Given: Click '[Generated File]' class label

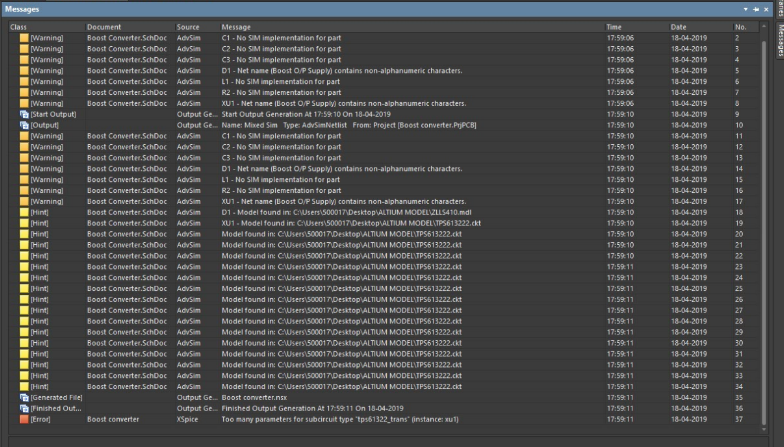Looking at the screenshot, I should point(56,398).
